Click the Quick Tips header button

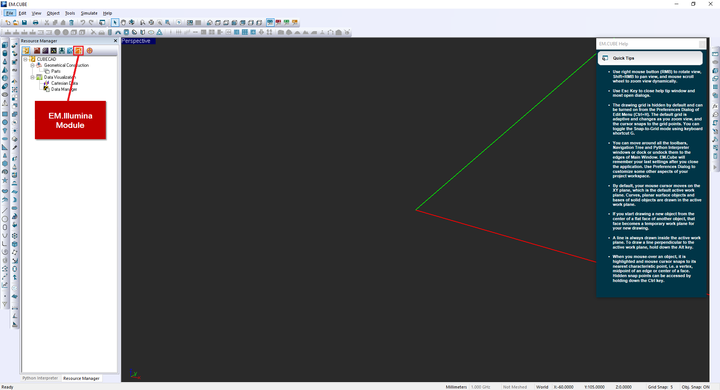650,58
